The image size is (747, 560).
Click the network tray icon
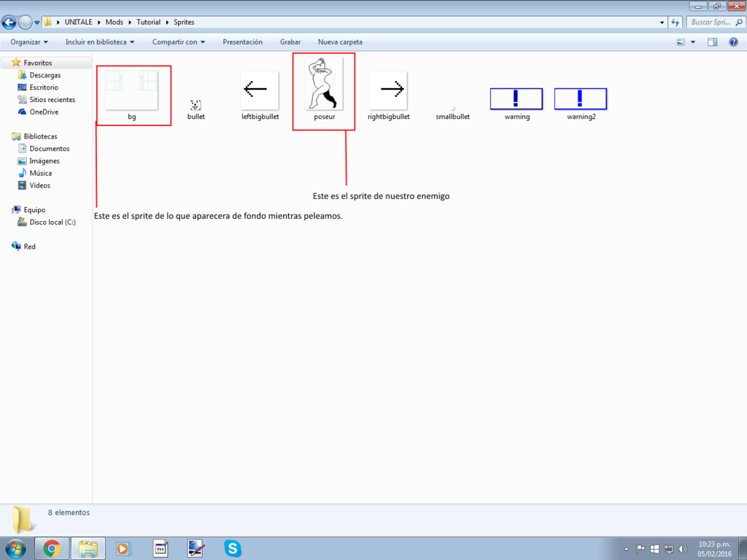(669, 549)
